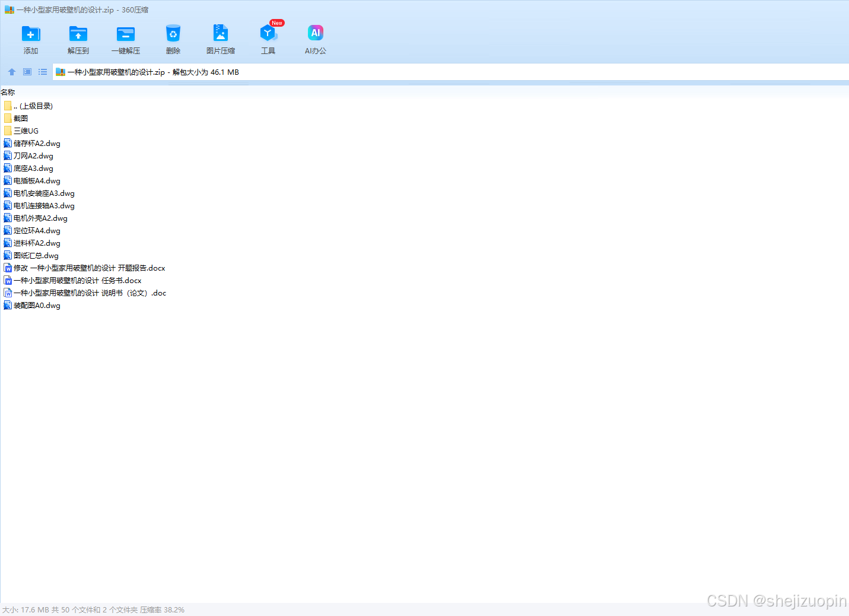Select the 截图 folder
Screen dimensions: 849x616
click(x=16, y=118)
